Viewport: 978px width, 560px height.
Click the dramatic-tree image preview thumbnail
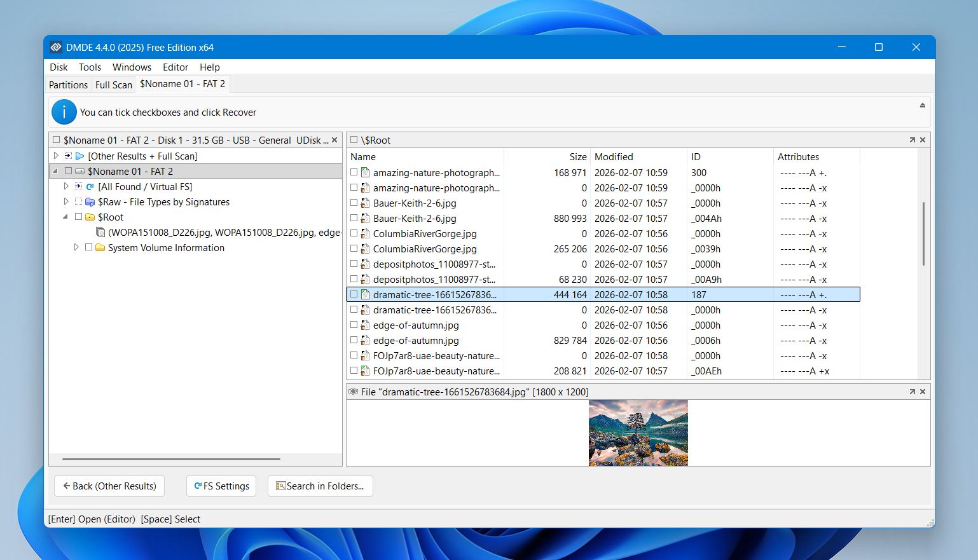(638, 433)
